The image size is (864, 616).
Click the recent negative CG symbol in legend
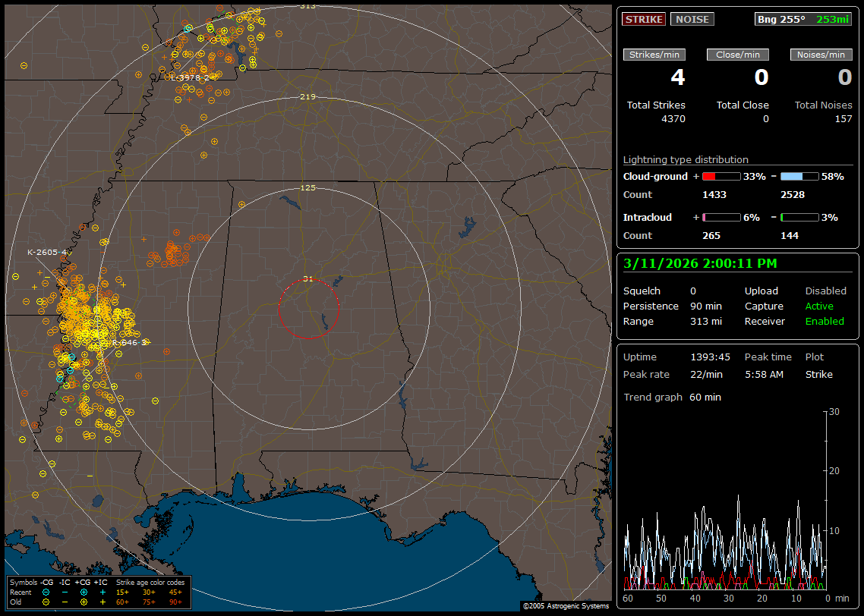[x=46, y=592]
